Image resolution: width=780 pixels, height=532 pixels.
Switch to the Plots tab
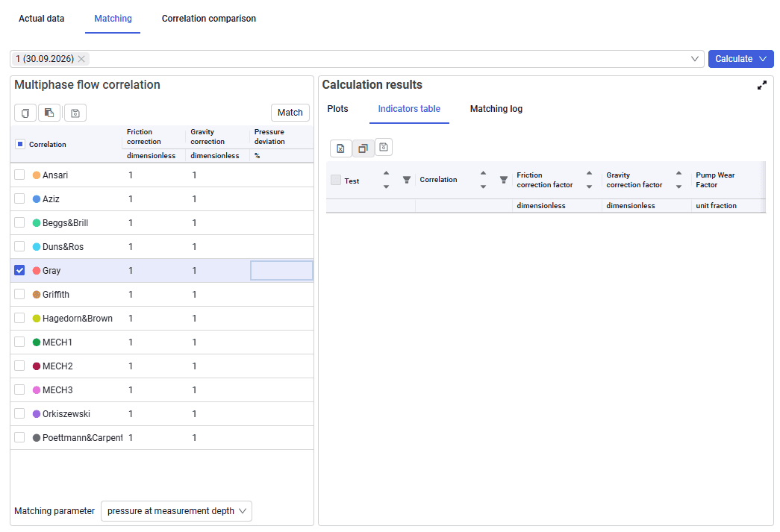point(338,109)
